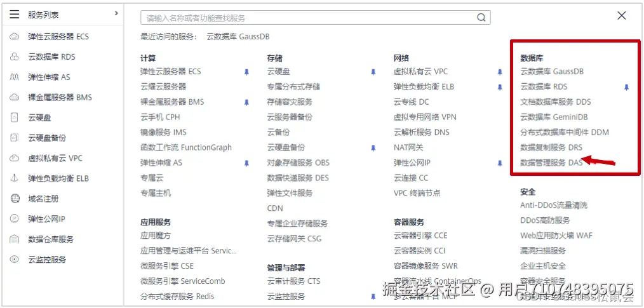Open 容器镜像服务 SWR
Image resolution: width=644 pixels, height=308 pixels.
pyautogui.click(x=426, y=266)
